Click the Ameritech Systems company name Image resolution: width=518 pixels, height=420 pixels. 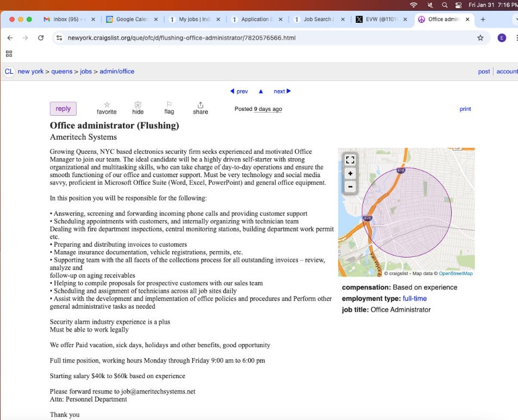[x=83, y=137]
